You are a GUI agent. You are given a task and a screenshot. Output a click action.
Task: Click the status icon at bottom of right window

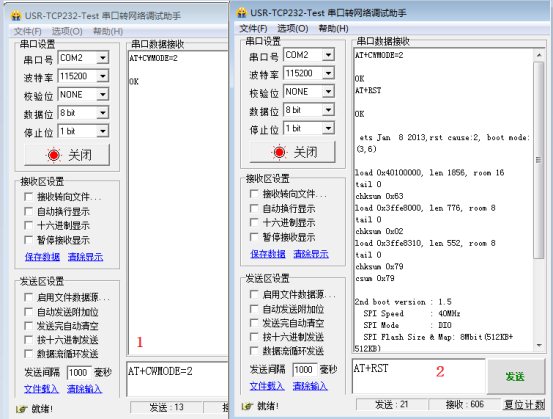247,406
